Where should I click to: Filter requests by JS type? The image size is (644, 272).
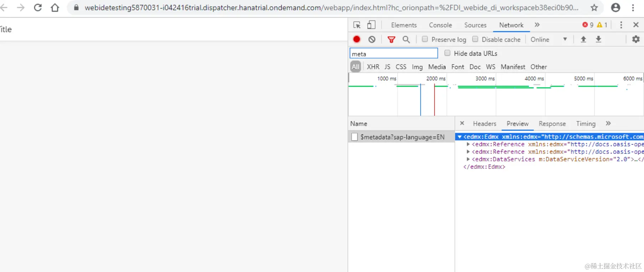point(387,67)
